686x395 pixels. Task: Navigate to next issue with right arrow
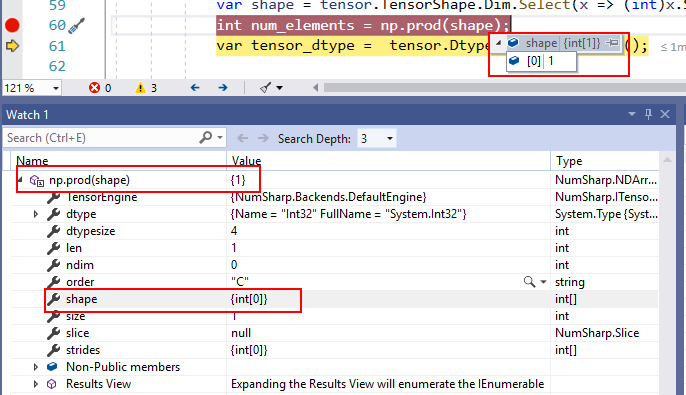pos(223,87)
